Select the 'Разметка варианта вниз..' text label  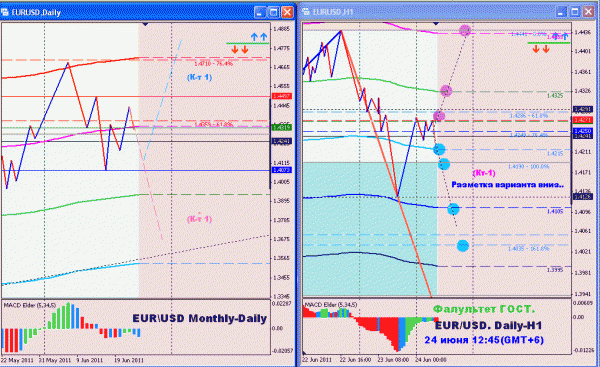click(x=508, y=185)
